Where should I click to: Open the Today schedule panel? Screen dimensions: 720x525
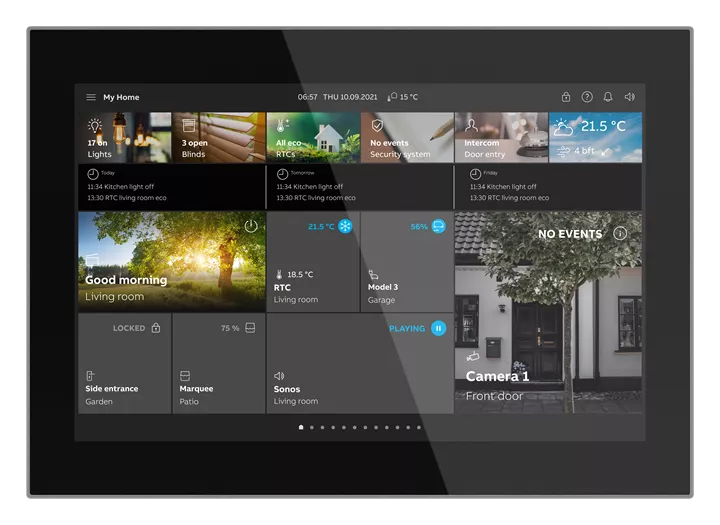pos(171,187)
